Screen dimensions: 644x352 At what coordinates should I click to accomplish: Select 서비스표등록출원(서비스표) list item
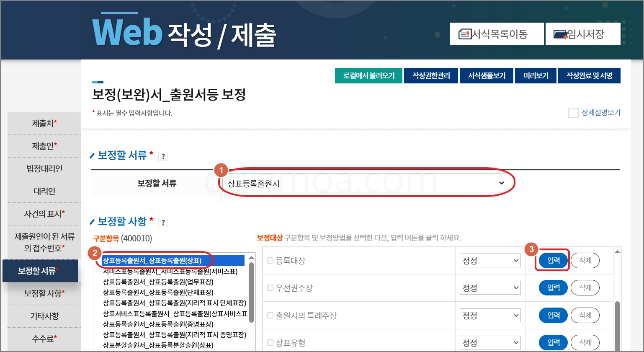(x=173, y=272)
